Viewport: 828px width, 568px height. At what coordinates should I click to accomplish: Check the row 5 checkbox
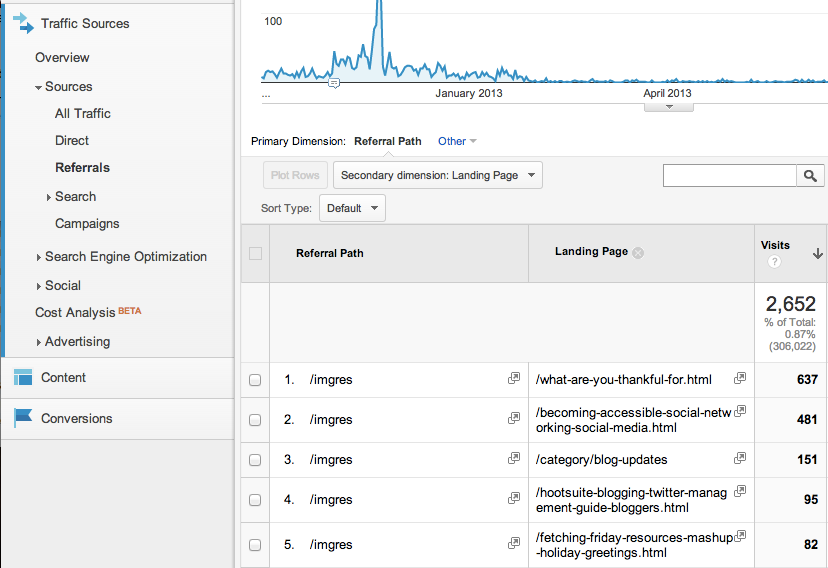tap(255, 545)
